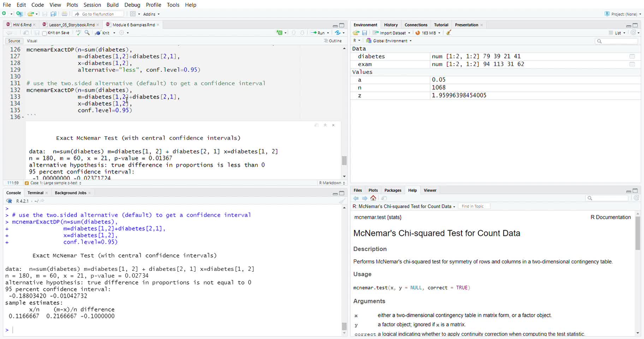
Task: Switch the editor to Source mode
Action: click(x=14, y=41)
